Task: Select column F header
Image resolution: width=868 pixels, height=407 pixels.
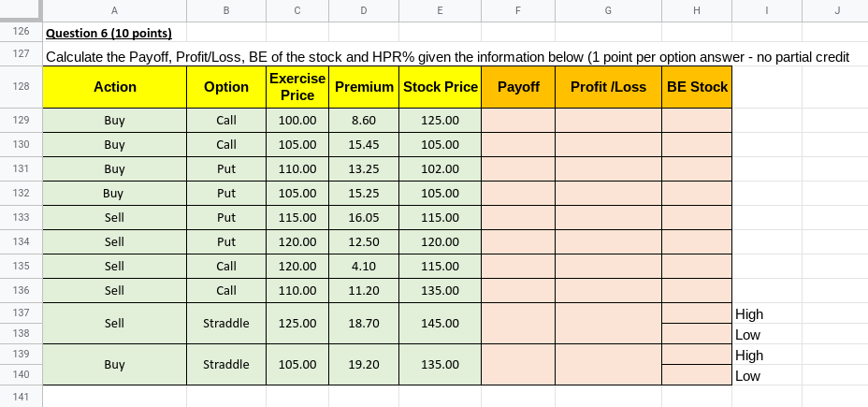Action: (x=518, y=10)
